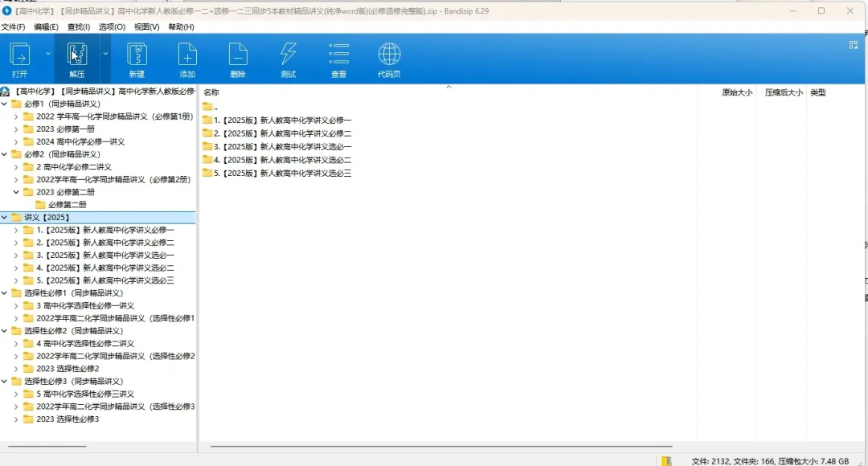Image resolution: width=868 pixels, height=466 pixels.
Task: Select tree item 3.【2025版】新人教高中化学讲义选必一
Action: click(105, 255)
